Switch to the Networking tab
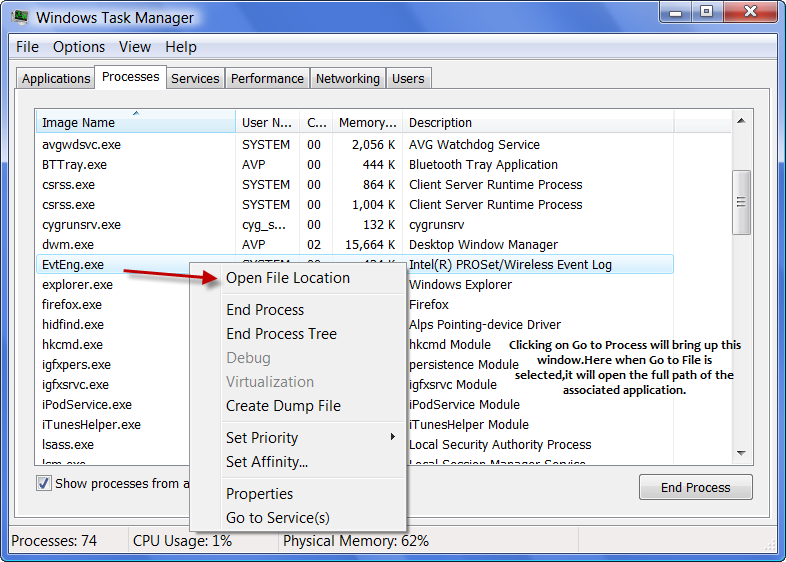 point(347,79)
